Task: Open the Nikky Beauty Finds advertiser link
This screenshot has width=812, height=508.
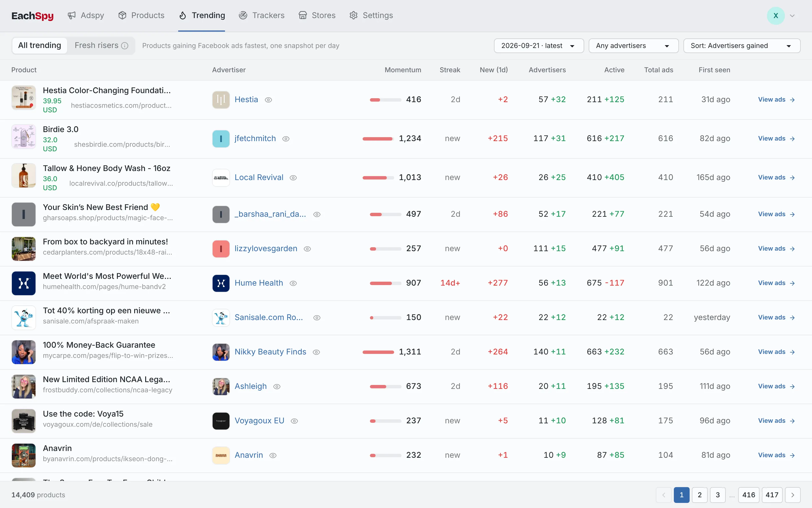Action: (270, 352)
